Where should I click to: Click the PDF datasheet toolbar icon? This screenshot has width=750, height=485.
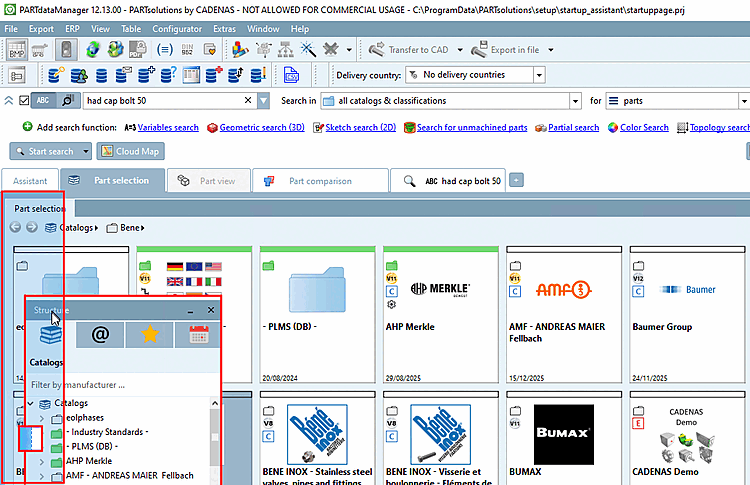click(x=138, y=50)
